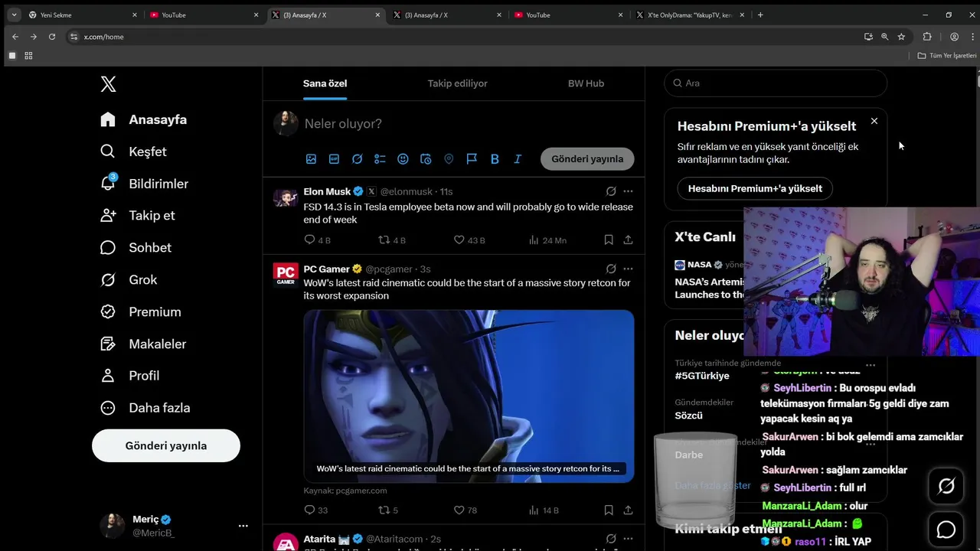The height and width of the screenshot is (551, 980).
Task: Open Bildirimler notifications
Action: pos(145,184)
